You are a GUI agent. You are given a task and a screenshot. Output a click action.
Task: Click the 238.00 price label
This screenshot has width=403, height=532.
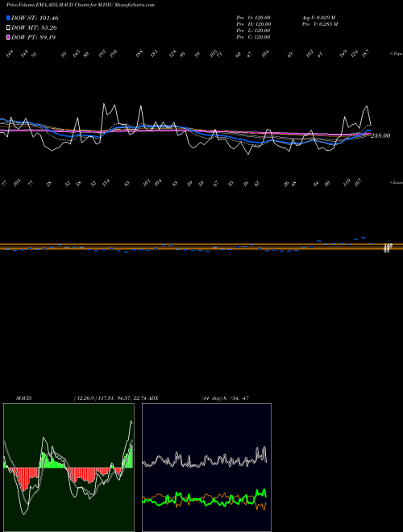(380, 135)
